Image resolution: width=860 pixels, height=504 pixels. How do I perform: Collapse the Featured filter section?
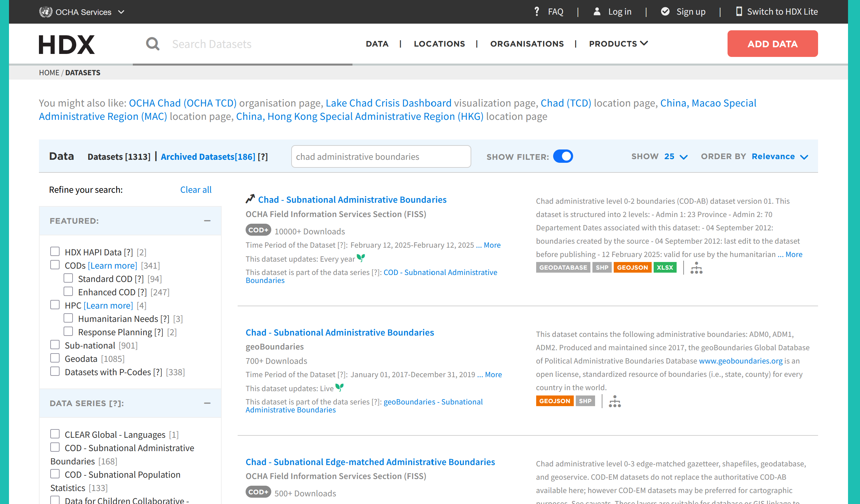[x=207, y=221]
